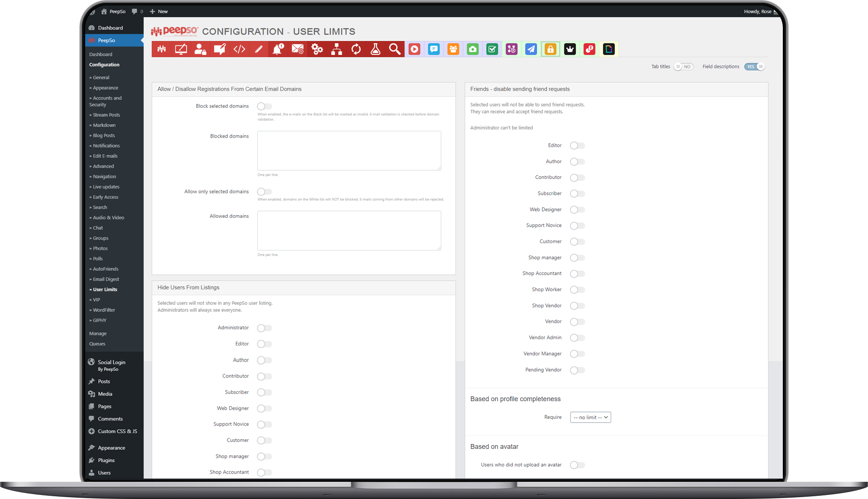Viewport: 868px width, 499px height.
Task: Open the AutoFriends purple icon
Action: (x=512, y=49)
